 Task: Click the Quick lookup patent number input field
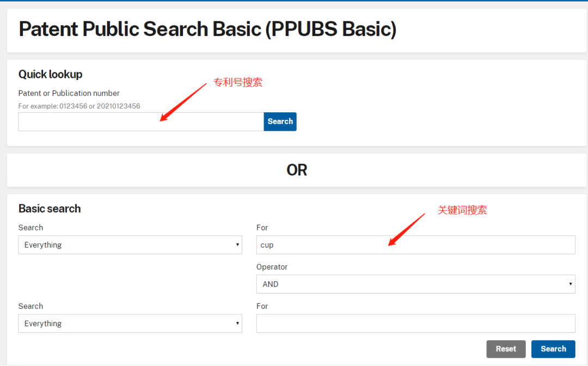141,121
